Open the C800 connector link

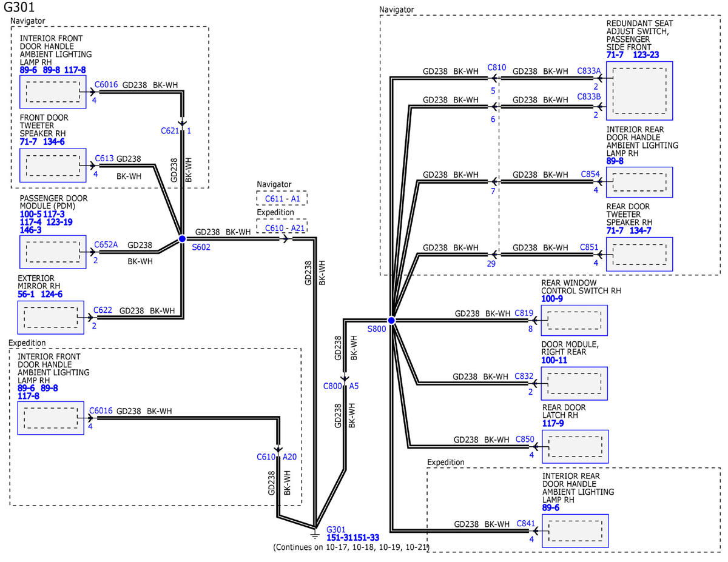[x=332, y=386]
